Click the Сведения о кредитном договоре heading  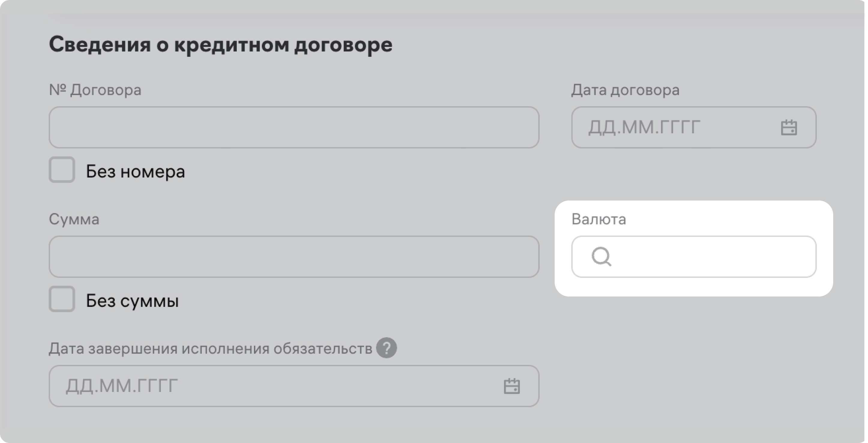221,44
